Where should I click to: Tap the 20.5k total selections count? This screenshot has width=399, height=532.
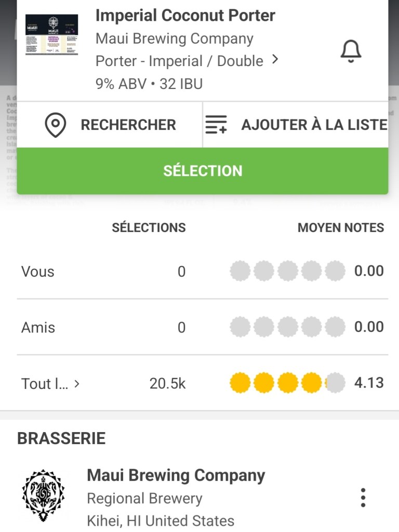[167, 384]
